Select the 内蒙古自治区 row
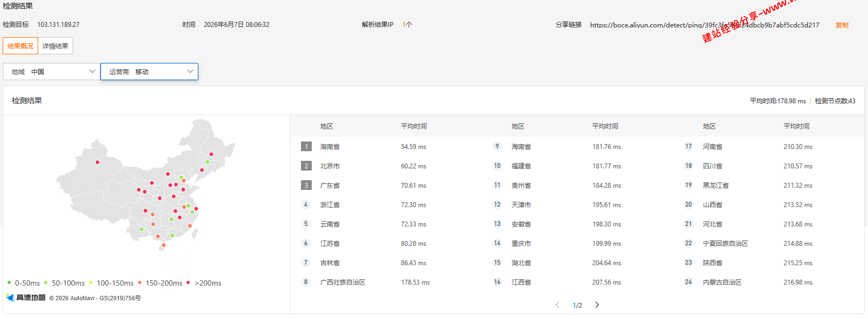 point(769,282)
